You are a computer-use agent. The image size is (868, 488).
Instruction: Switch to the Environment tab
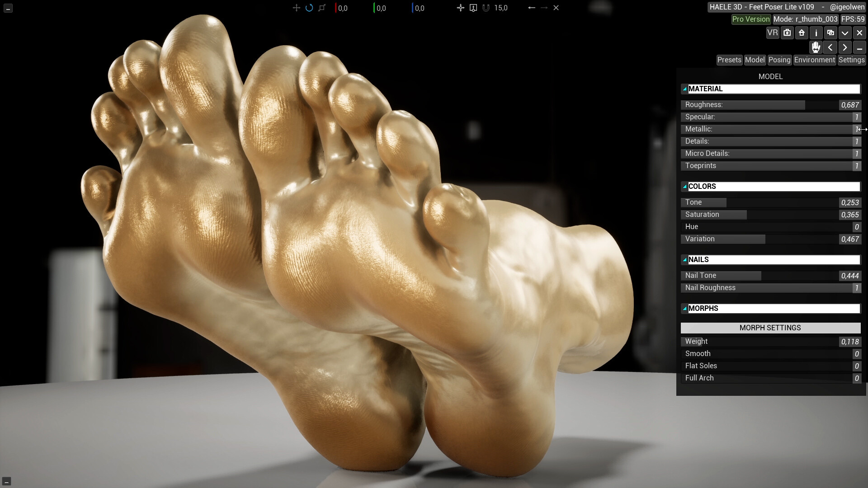(814, 60)
